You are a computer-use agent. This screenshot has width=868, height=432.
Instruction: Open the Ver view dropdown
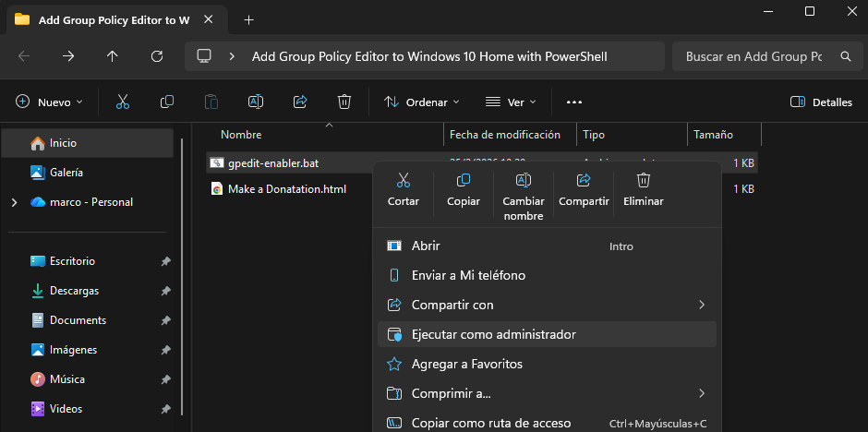[x=511, y=102]
